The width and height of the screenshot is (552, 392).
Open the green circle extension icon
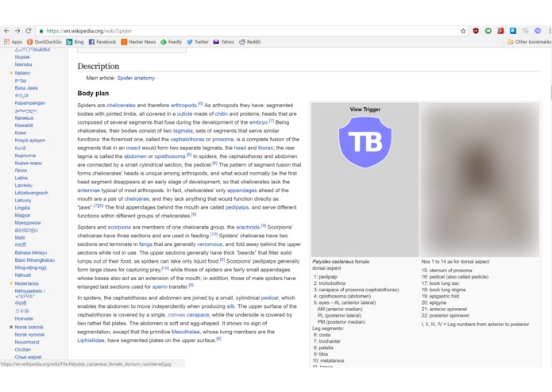[x=488, y=31]
